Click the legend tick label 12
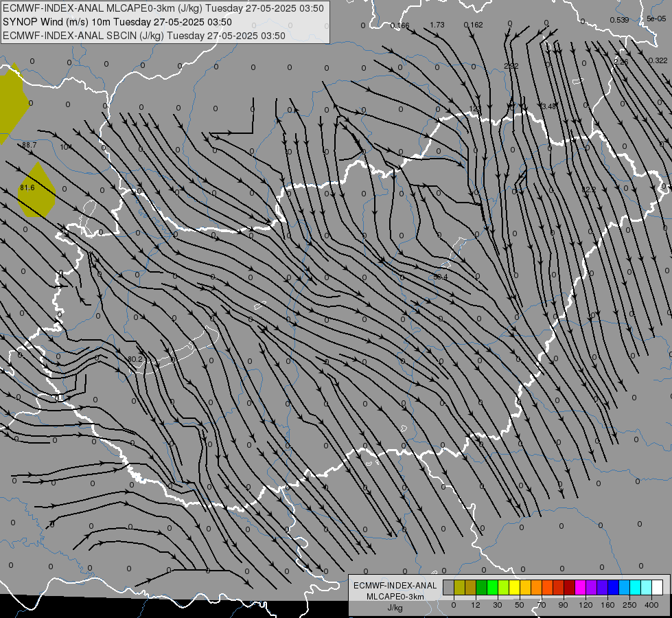The width and height of the screenshot is (672, 618). [476, 605]
